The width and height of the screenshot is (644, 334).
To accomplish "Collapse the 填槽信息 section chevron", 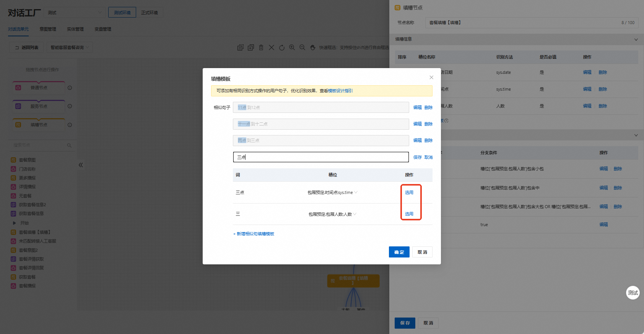I will pyautogui.click(x=636, y=39).
